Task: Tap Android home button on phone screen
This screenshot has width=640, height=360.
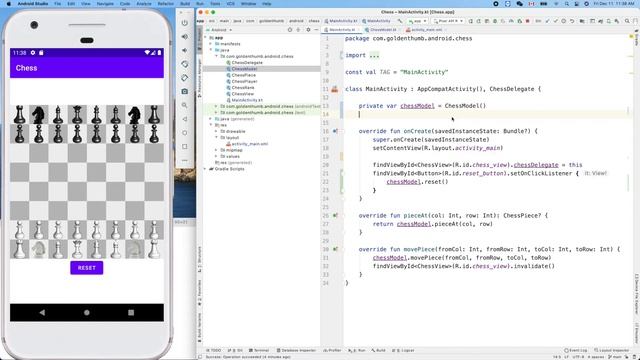Action: (x=87, y=313)
